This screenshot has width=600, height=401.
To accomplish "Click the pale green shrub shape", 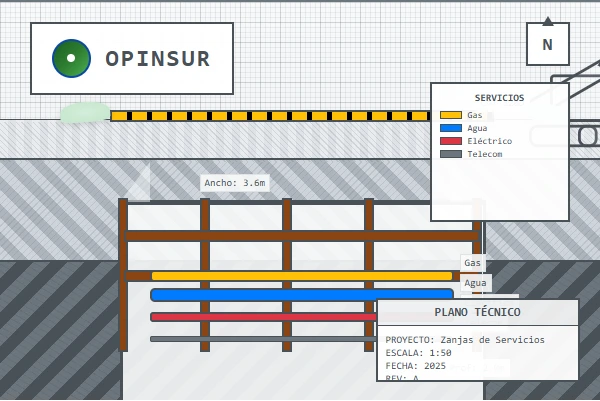I will [x=85, y=112].
